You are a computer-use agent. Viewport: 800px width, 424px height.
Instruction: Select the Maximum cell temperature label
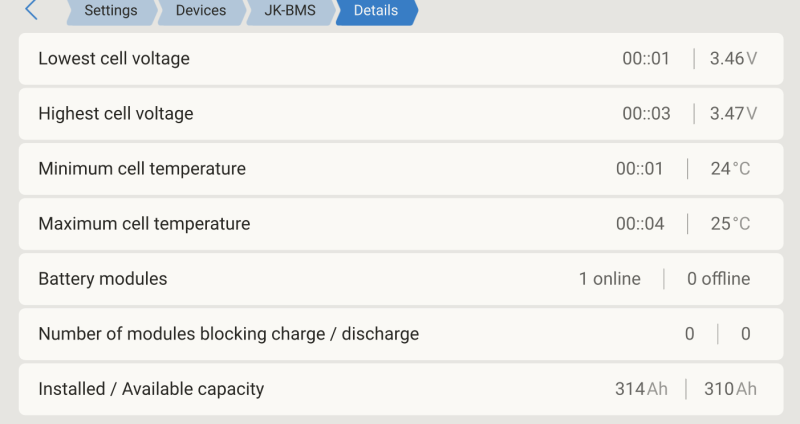tap(144, 224)
